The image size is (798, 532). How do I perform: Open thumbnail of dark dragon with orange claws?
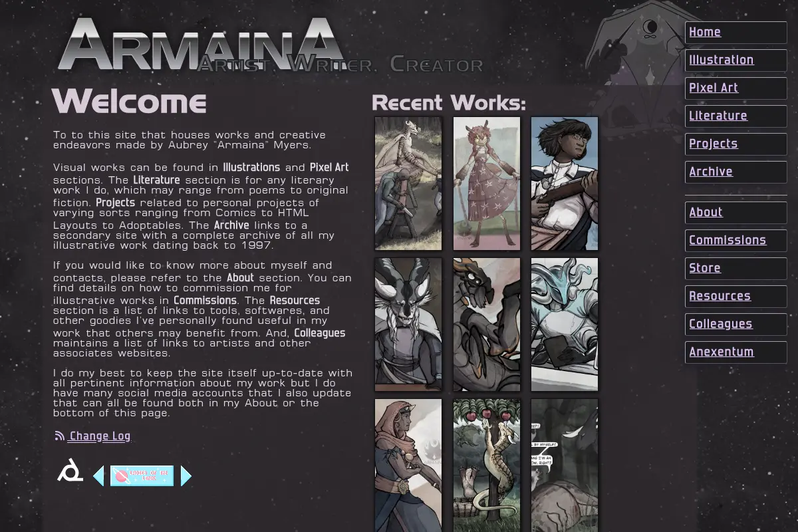tap(487, 325)
